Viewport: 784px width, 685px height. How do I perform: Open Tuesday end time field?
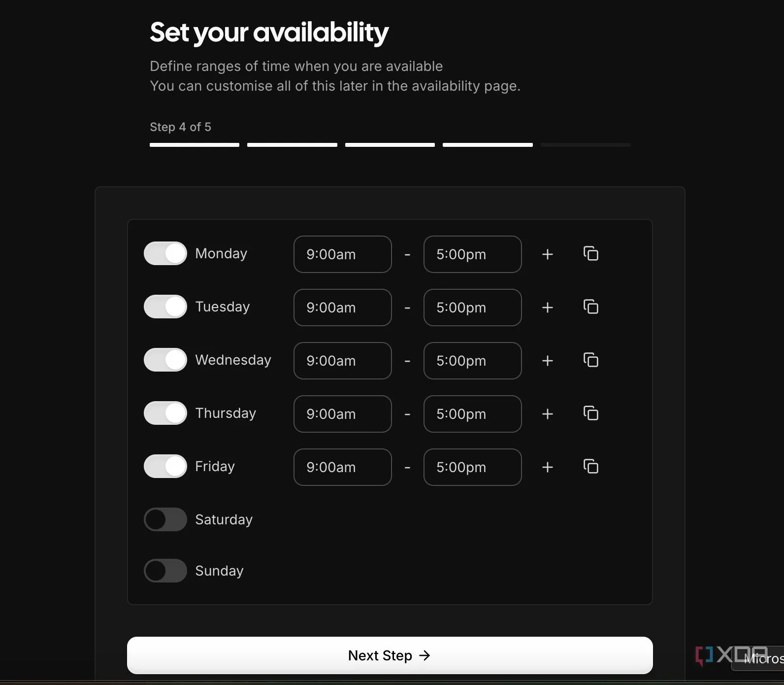click(x=472, y=308)
